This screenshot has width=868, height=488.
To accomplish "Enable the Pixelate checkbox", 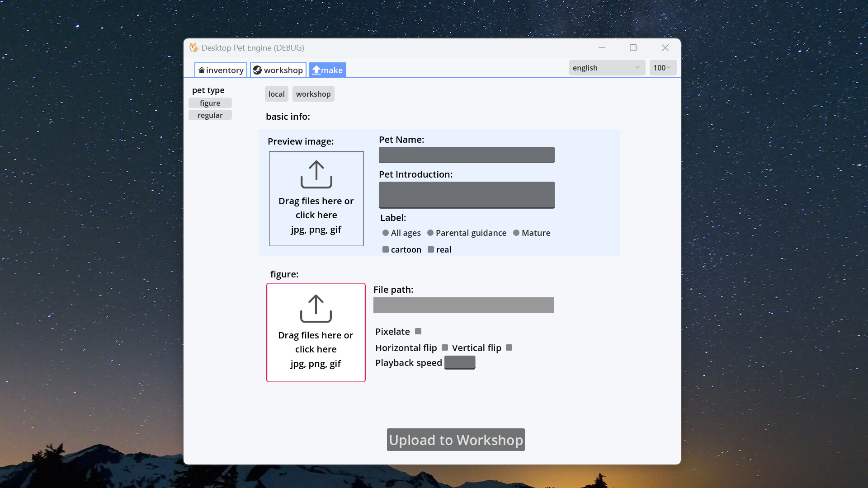I will pos(418,331).
